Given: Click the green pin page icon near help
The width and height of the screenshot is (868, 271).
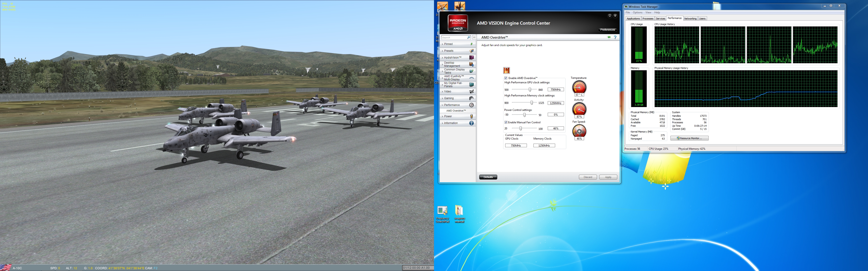Looking at the screenshot, I should [x=609, y=37].
